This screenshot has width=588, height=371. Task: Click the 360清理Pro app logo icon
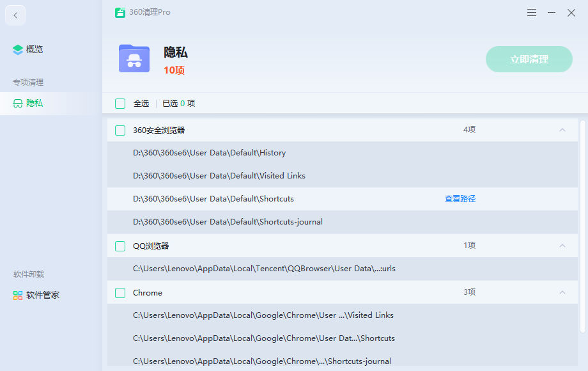120,12
